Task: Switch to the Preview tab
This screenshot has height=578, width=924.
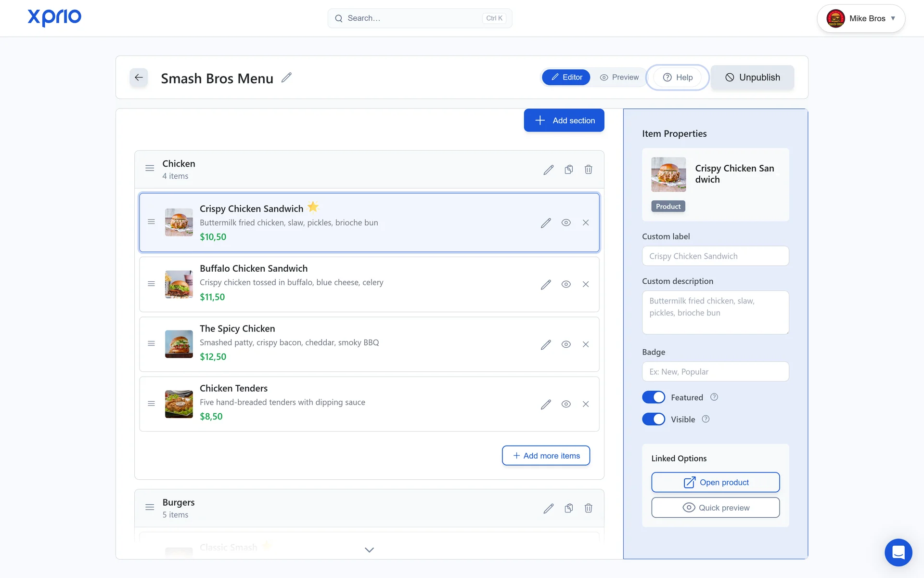Action: point(619,77)
